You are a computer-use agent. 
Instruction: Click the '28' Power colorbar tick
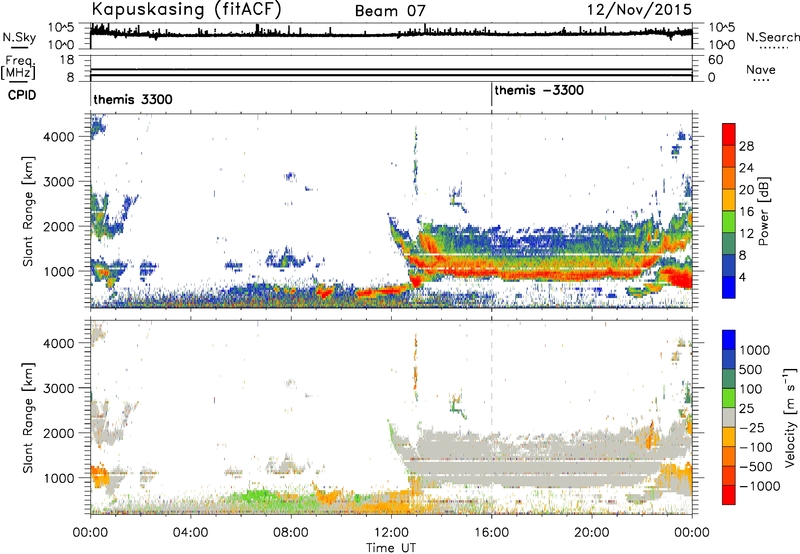click(746, 146)
